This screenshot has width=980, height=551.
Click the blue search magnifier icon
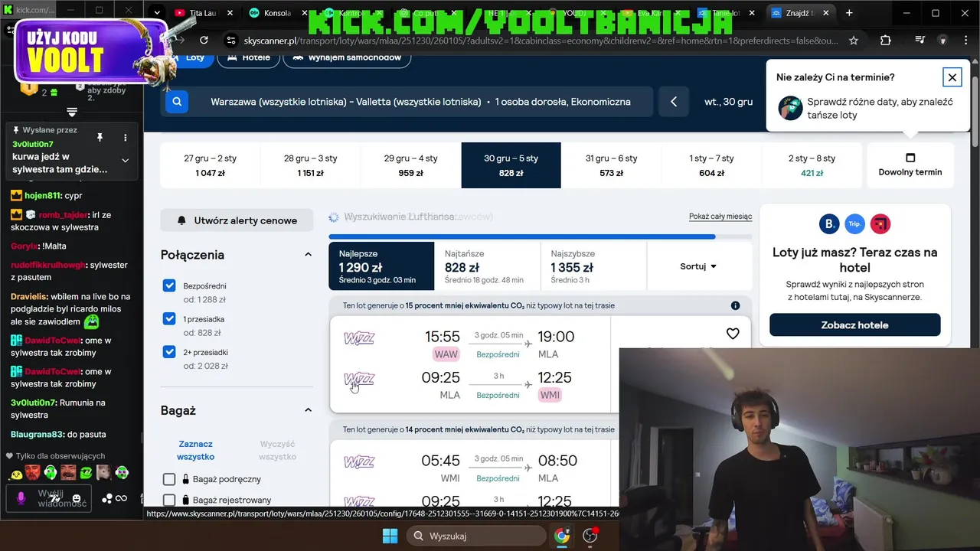177,101
